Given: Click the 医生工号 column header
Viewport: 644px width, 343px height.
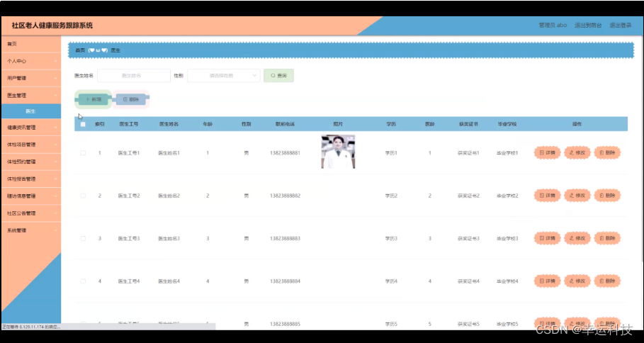Looking at the screenshot, I should 129,124.
